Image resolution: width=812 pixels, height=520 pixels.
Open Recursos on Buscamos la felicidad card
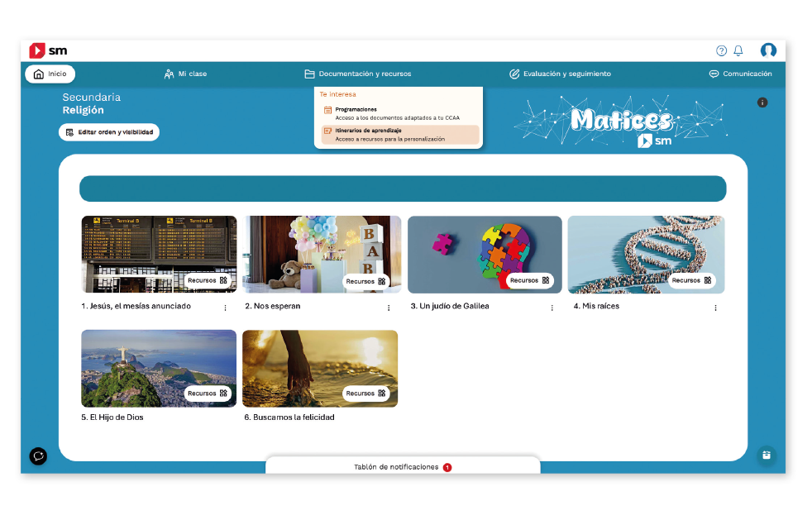click(365, 394)
